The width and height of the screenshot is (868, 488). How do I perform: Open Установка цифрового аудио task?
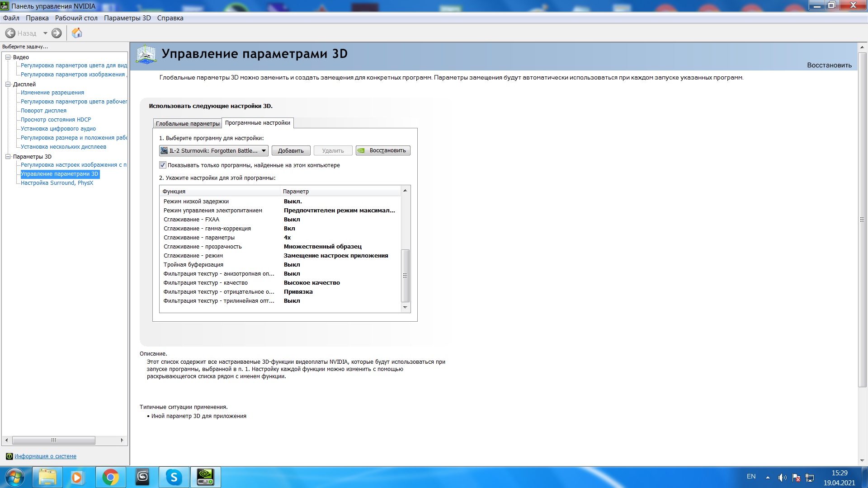pyautogui.click(x=58, y=129)
